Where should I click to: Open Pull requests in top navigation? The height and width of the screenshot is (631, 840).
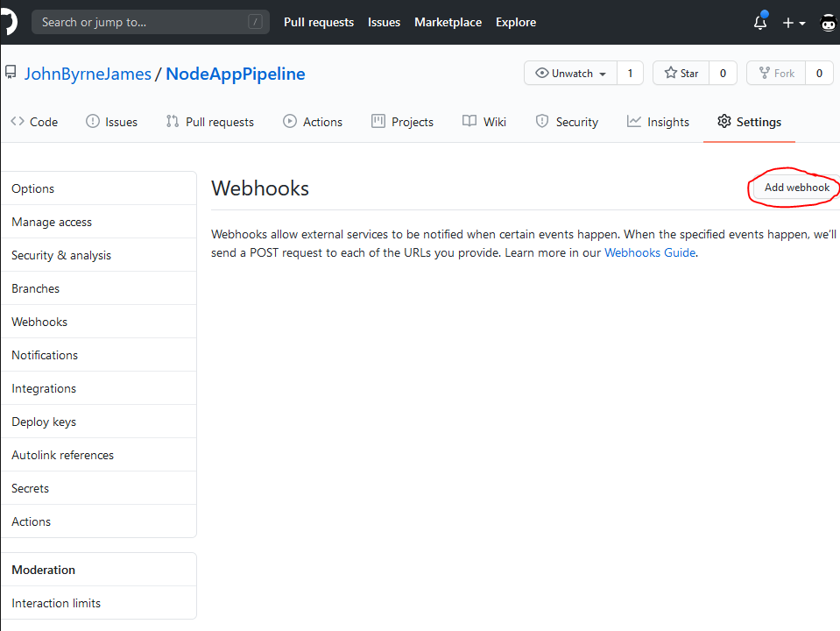(319, 22)
